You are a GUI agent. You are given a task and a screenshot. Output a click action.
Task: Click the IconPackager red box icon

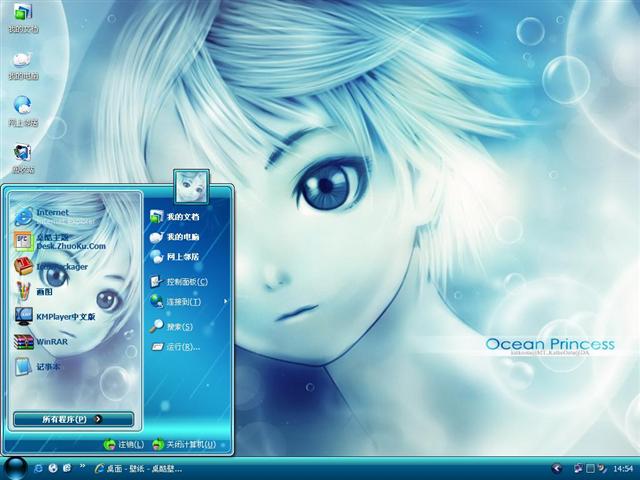tap(23, 266)
